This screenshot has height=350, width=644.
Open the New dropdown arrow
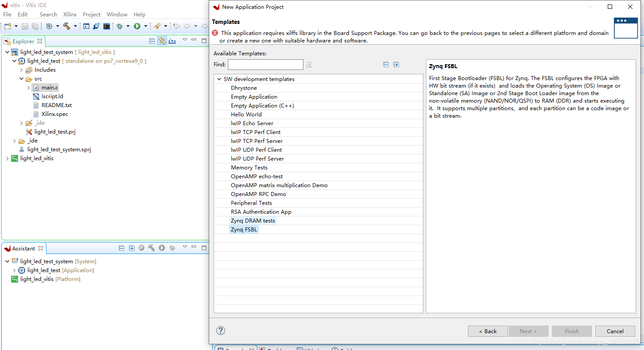[x=16, y=27]
